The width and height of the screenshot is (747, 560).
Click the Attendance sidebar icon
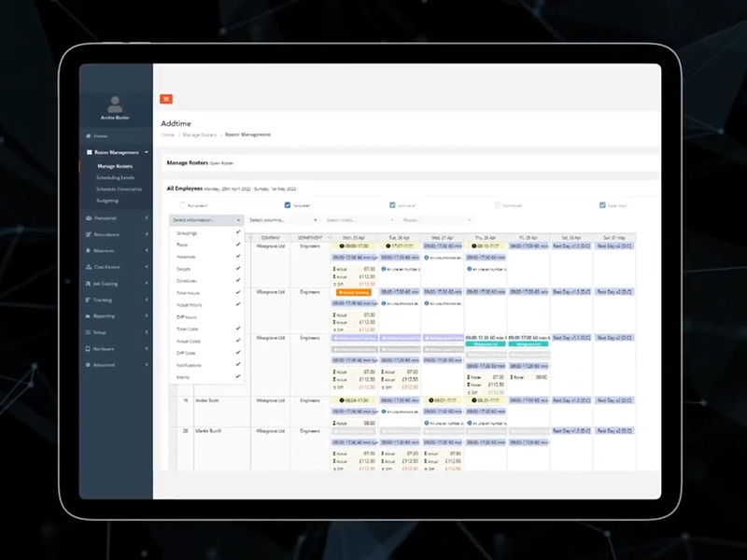point(88,234)
